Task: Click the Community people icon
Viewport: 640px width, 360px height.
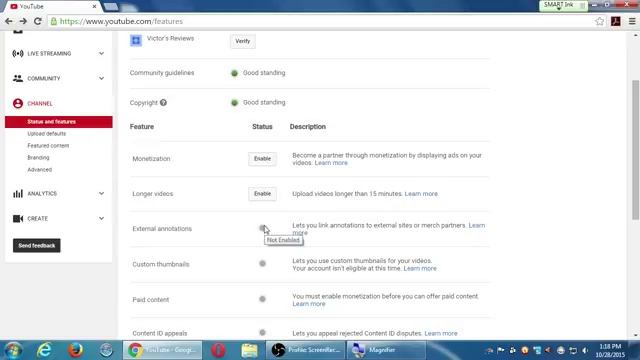Action: (x=18, y=78)
